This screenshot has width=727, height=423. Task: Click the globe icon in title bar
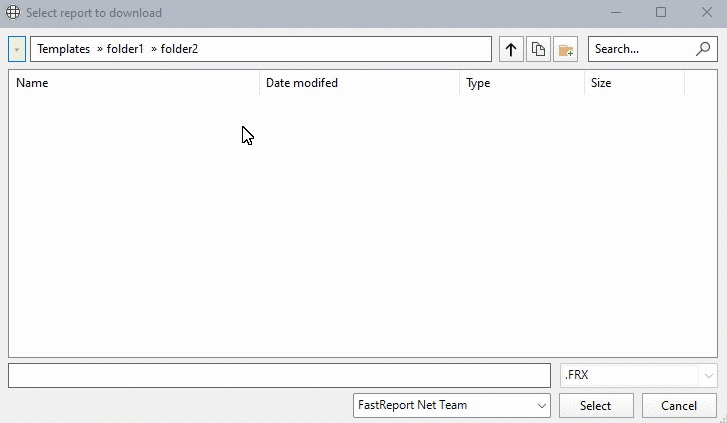pyautogui.click(x=13, y=12)
